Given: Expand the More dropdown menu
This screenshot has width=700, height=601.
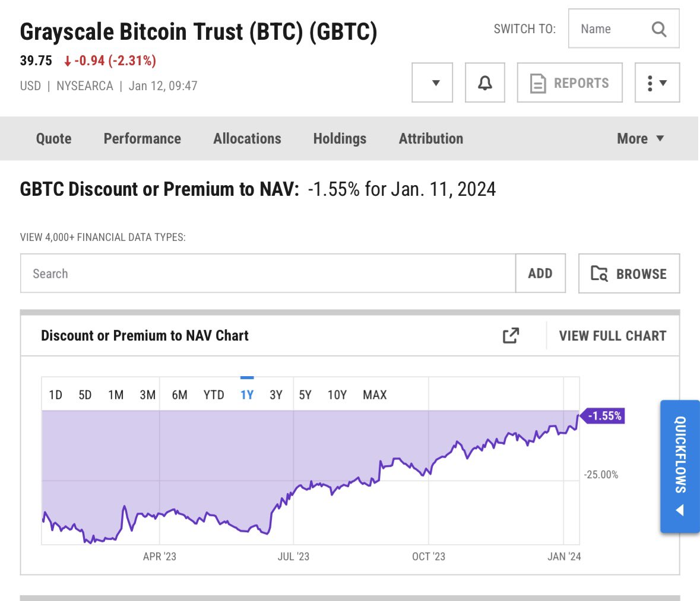Looking at the screenshot, I should pos(640,139).
